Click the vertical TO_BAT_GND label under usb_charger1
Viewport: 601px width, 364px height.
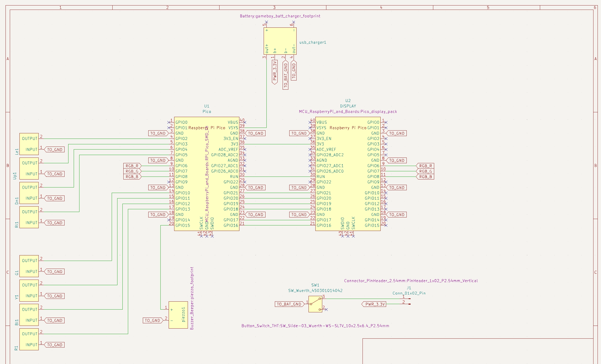coord(286,75)
